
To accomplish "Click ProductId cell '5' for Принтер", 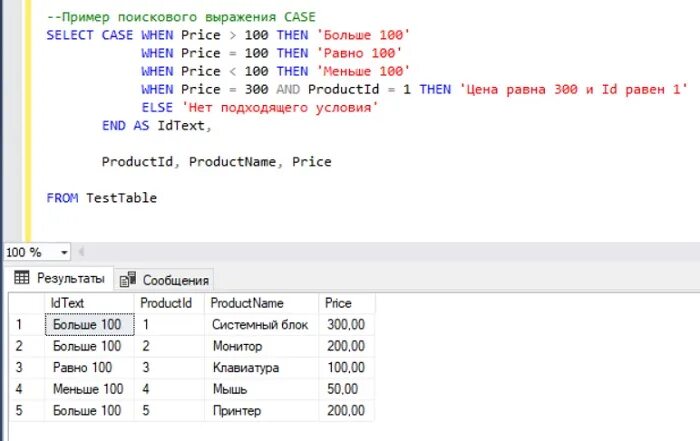I will (169, 410).
